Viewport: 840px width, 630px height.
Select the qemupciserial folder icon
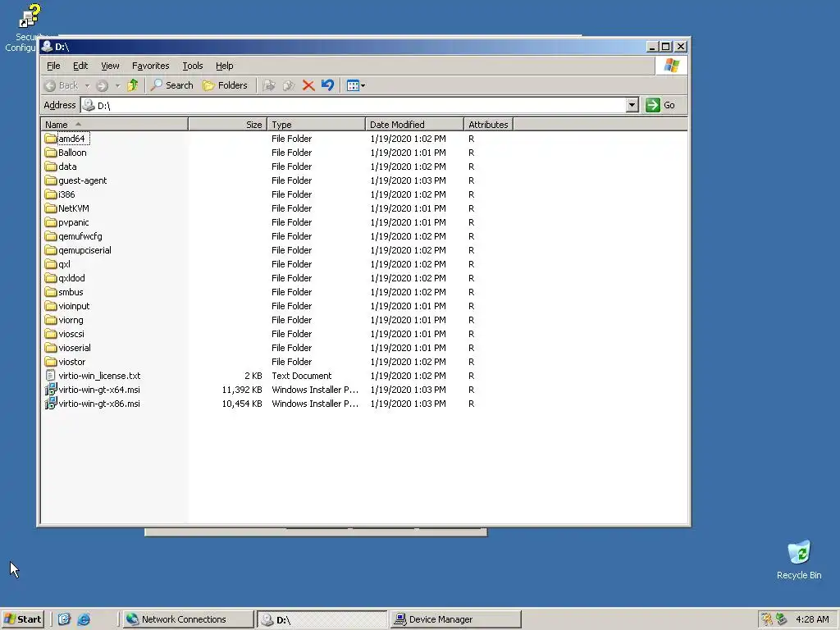click(51, 250)
